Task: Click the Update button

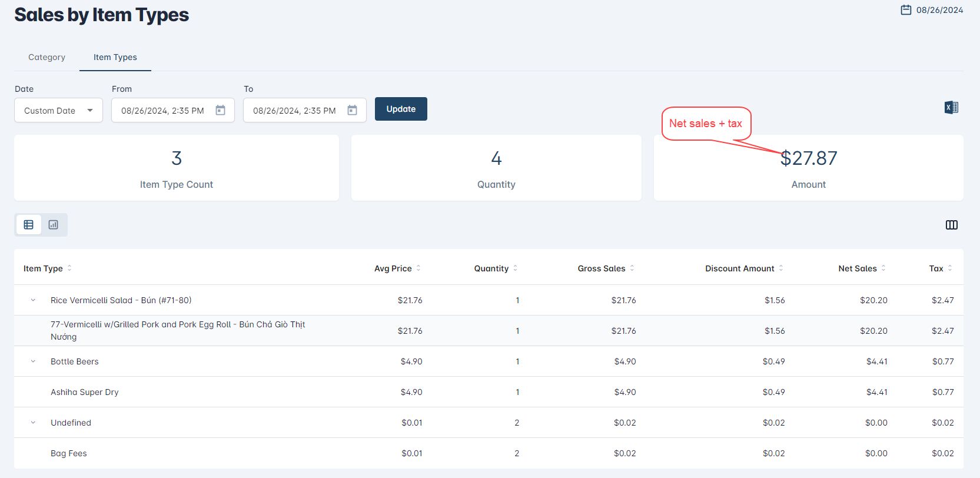Action: tap(401, 109)
